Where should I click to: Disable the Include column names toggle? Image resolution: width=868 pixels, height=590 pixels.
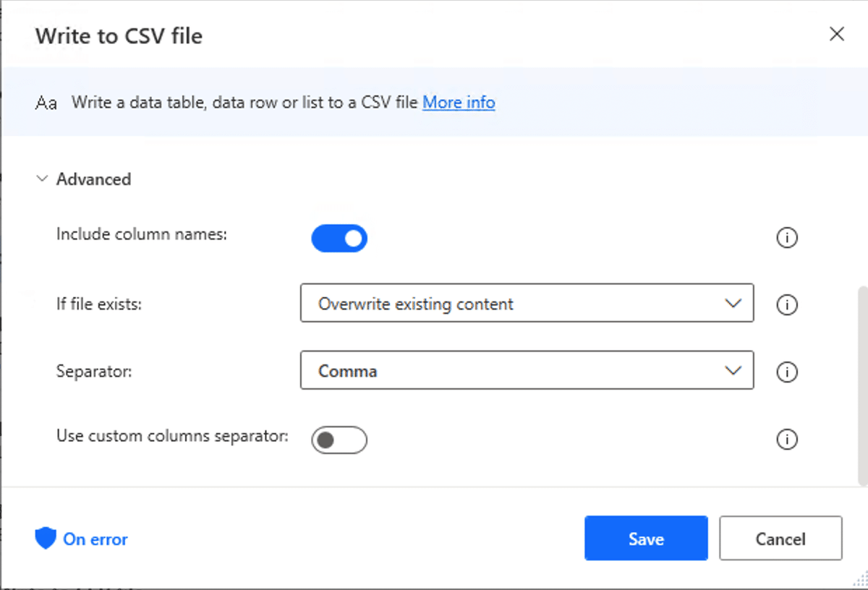pos(339,238)
